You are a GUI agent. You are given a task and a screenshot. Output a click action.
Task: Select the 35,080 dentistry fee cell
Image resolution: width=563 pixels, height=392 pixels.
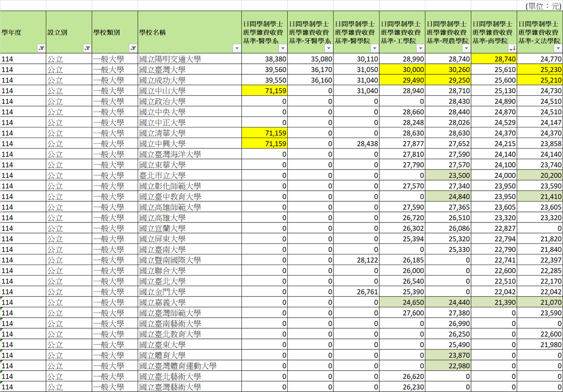click(311, 59)
